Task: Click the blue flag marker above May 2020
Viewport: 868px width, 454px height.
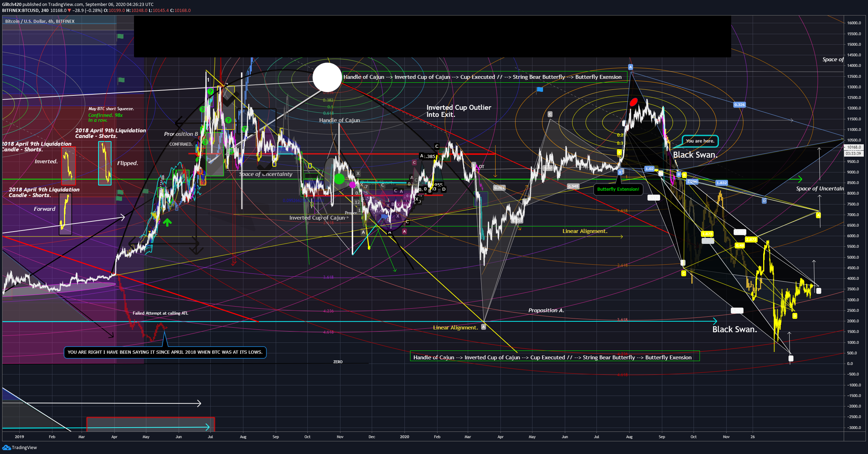Action: click(x=540, y=89)
